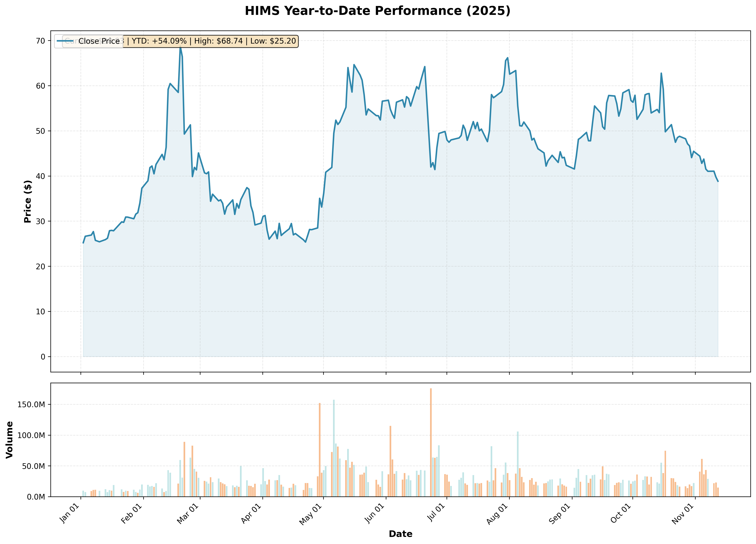Click the 60 price axis tick
The height and width of the screenshot is (544, 756).
pyautogui.click(x=41, y=86)
